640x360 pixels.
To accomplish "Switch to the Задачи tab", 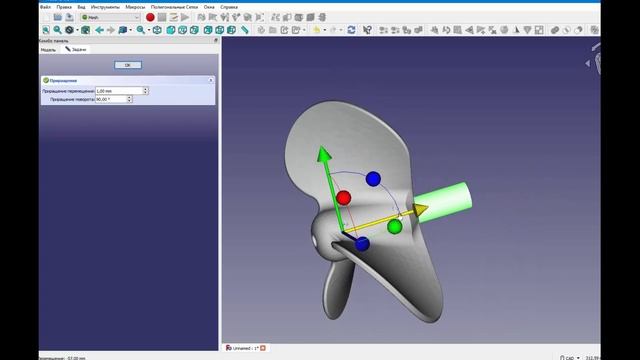I will point(76,49).
